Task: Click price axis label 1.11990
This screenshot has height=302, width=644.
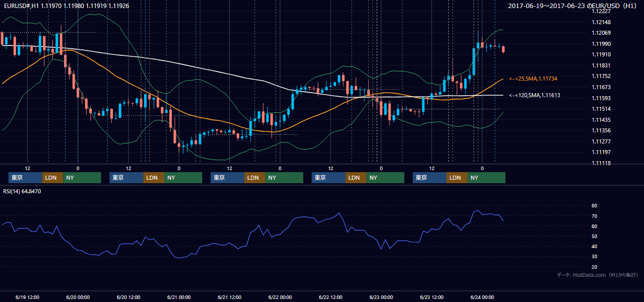Action: click(x=602, y=44)
